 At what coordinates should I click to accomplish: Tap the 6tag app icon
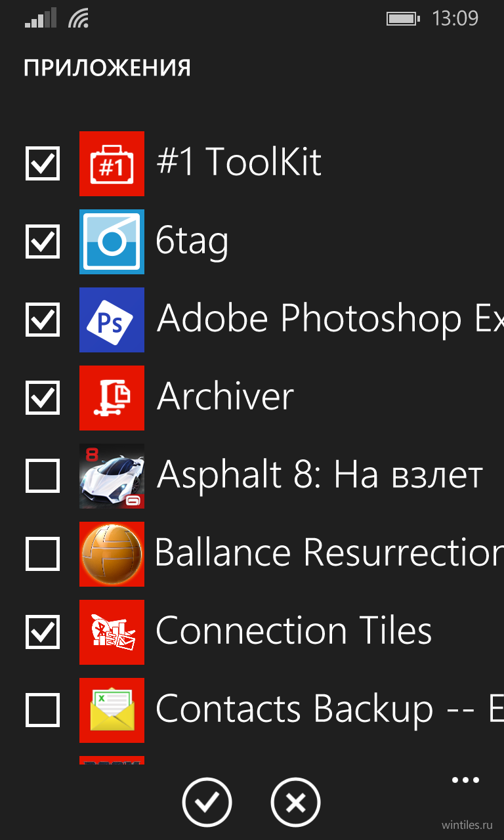(x=112, y=241)
